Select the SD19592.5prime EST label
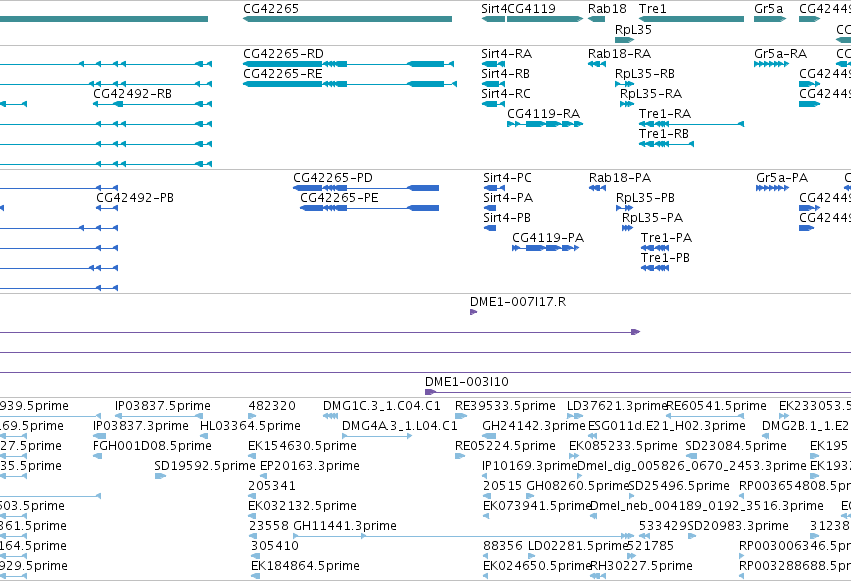The width and height of the screenshot is (851, 581). click(205, 466)
